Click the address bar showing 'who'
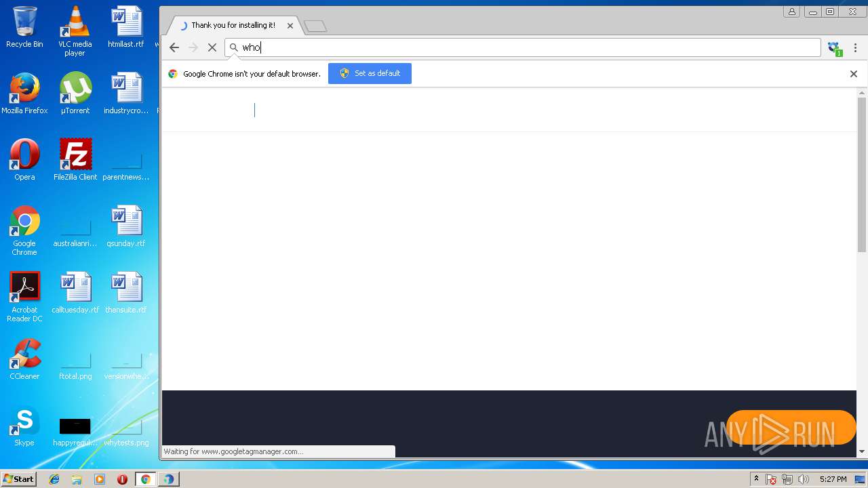 [523, 47]
